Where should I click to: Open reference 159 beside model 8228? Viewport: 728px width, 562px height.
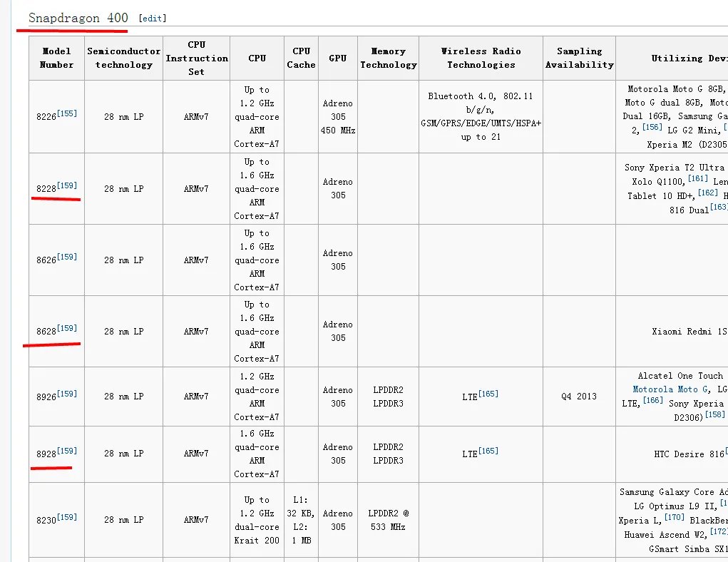(x=67, y=186)
